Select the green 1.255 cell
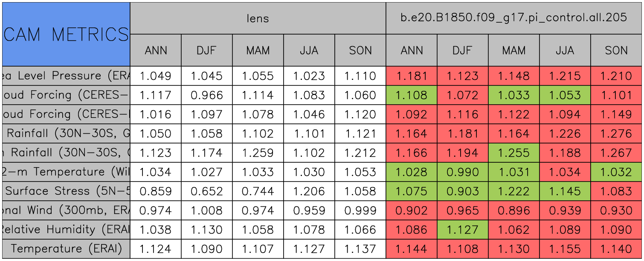 pos(513,152)
